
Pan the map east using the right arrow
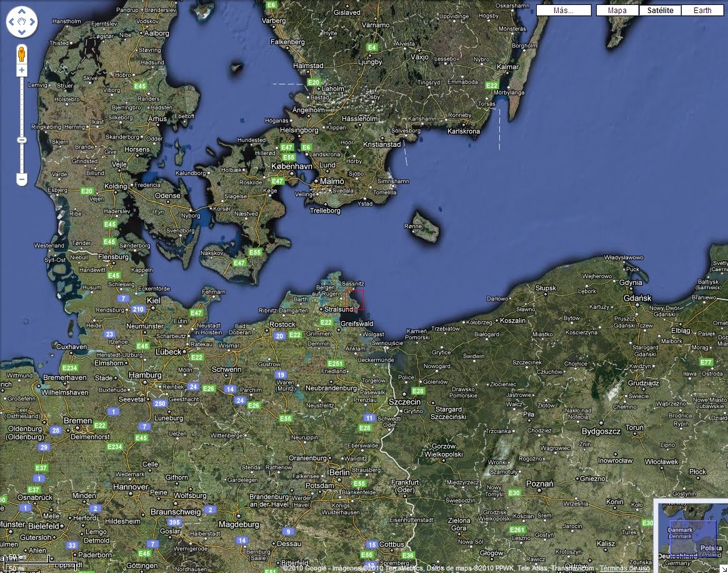pos(33,22)
